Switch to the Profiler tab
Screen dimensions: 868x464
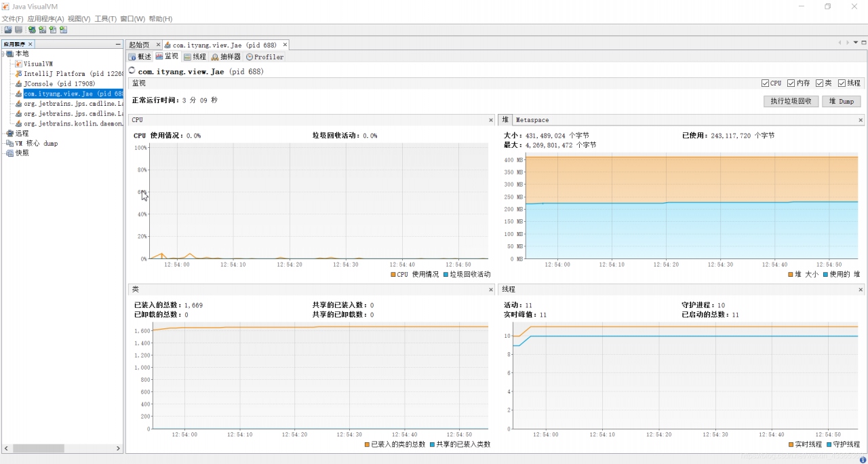(x=264, y=57)
